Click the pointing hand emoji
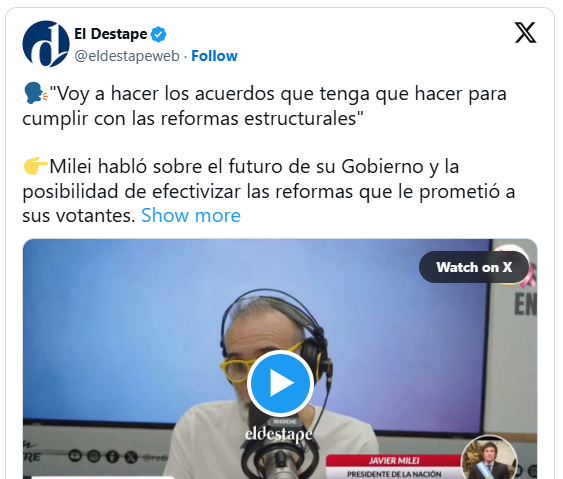This screenshot has height=479, width=563. pyautogui.click(x=35, y=166)
